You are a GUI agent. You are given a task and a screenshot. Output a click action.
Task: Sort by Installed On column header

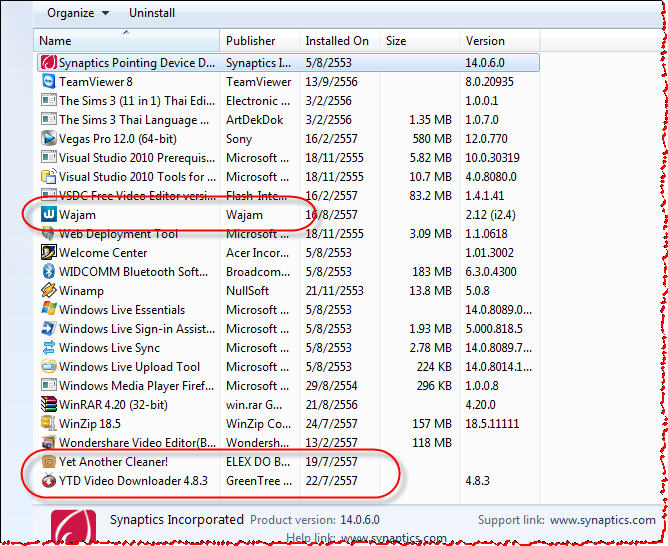[x=339, y=41]
